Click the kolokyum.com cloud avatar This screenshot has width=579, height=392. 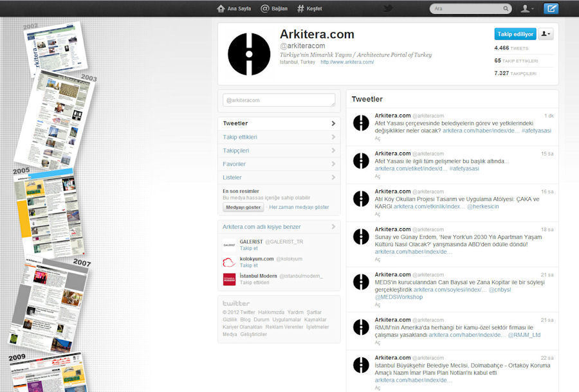coord(229,262)
